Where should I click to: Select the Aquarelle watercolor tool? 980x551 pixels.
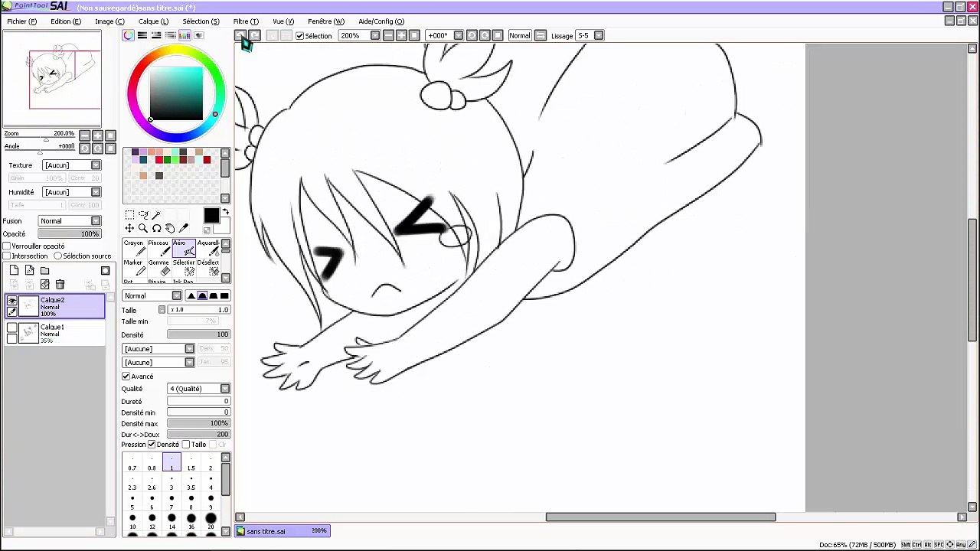tap(208, 248)
